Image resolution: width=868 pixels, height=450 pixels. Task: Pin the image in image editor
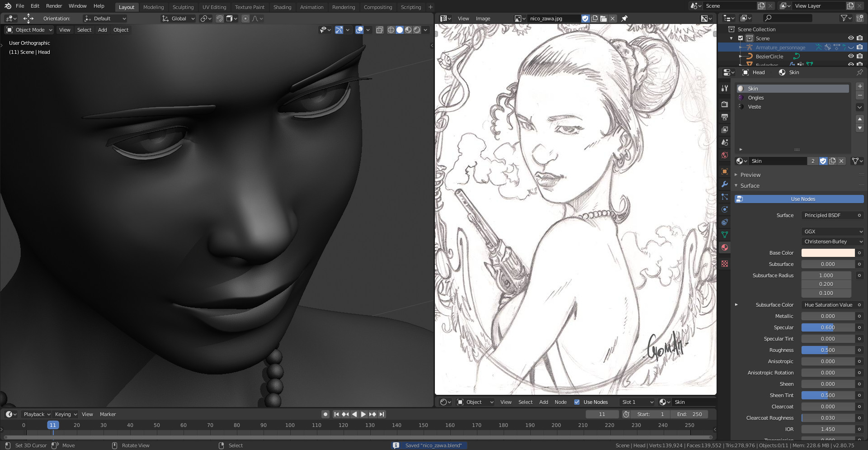coord(624,19)
